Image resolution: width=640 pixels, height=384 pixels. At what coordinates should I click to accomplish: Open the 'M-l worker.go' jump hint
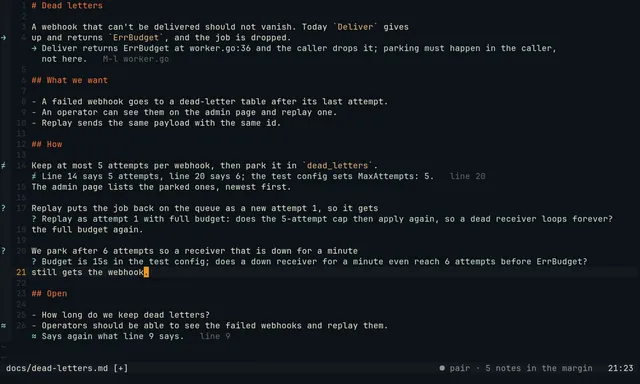click(136, 59)
